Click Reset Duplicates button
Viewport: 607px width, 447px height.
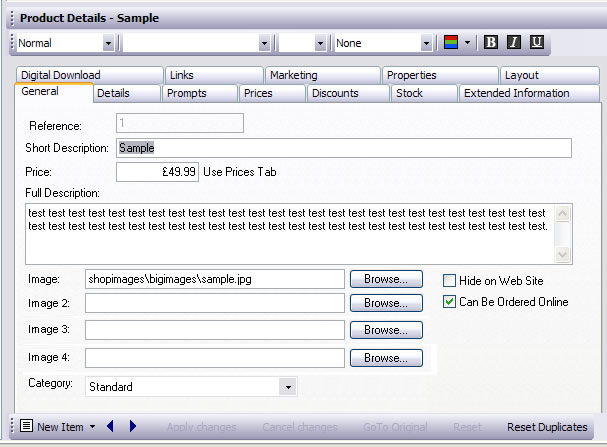[547, 427]
